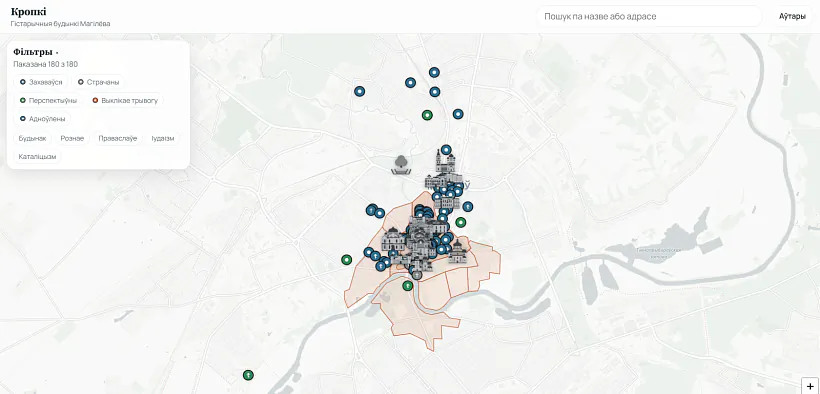
Task: Click the tree monument icon on the map
Action: pyautogui.click(x=401, y=164)
